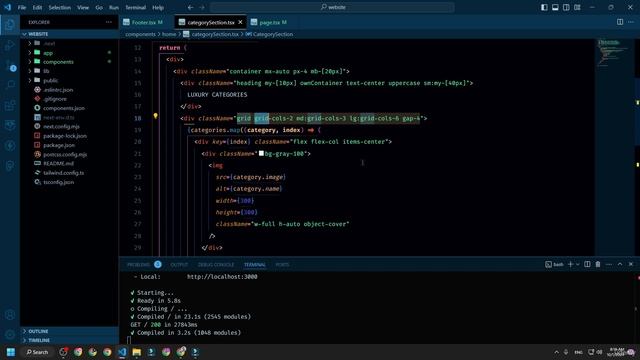This screenshot has height=360, width=640.
Task: Open the Run menu
Action: point(114,7)
